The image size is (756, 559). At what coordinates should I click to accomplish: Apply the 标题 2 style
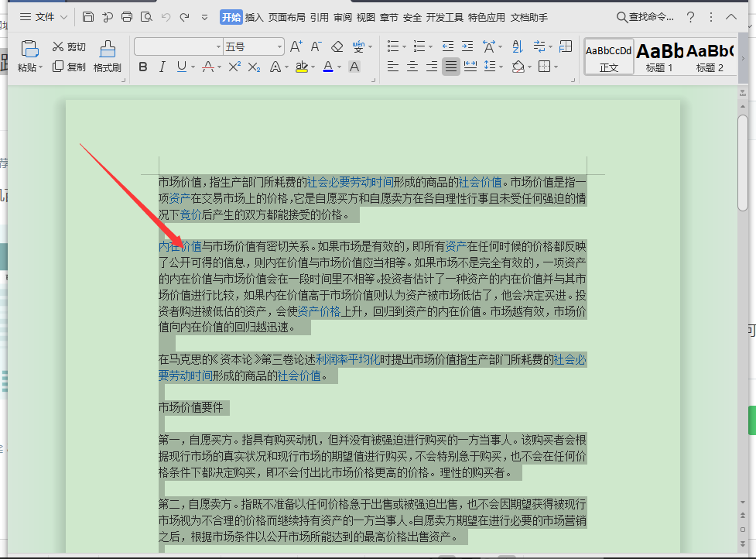coord(710,57)
